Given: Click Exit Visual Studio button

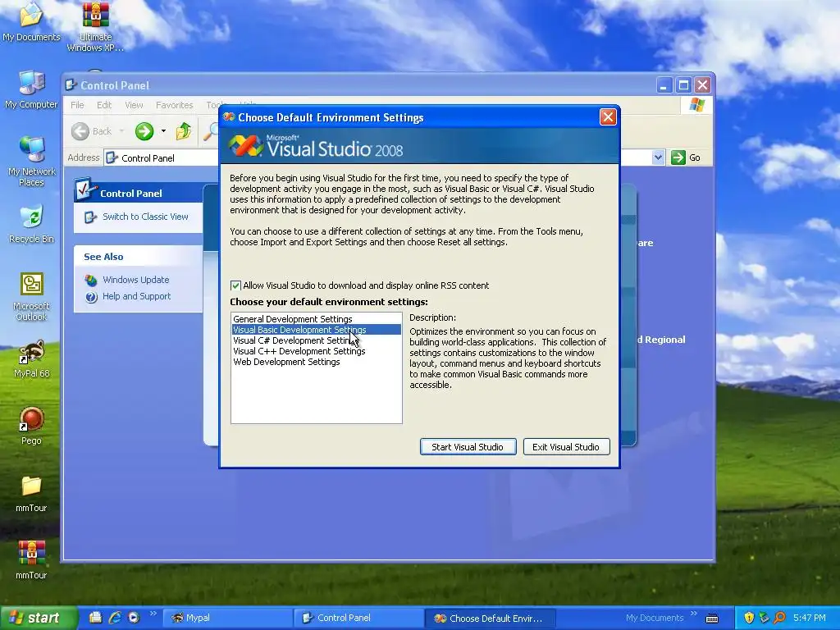Looking at the screenshot, I should coord(566,447).
